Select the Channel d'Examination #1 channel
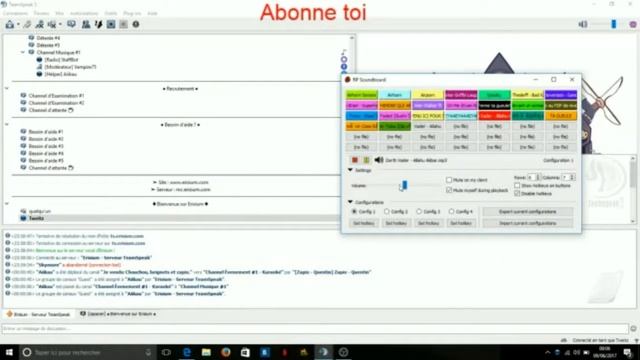This screenshot has width=640, height=360. click(56, 96)
